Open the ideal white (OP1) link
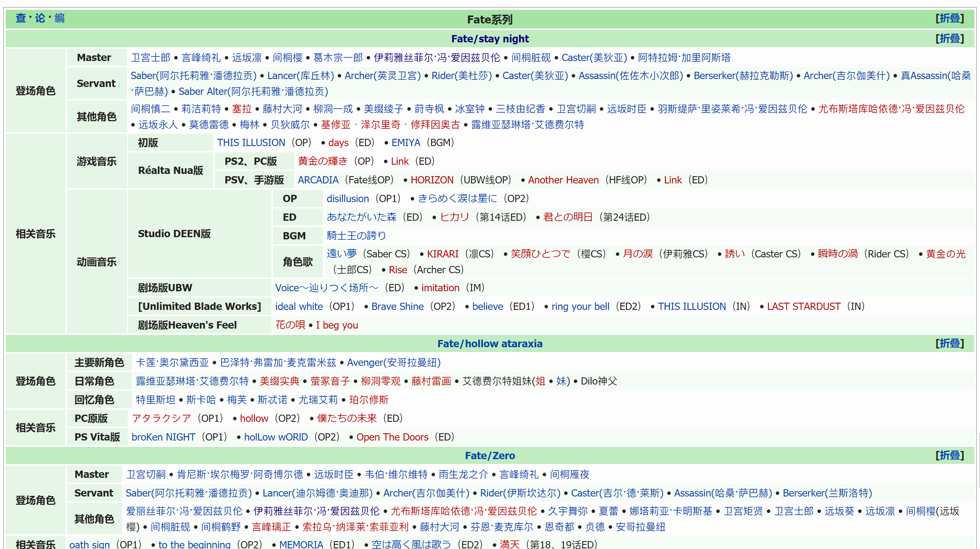 299,307
